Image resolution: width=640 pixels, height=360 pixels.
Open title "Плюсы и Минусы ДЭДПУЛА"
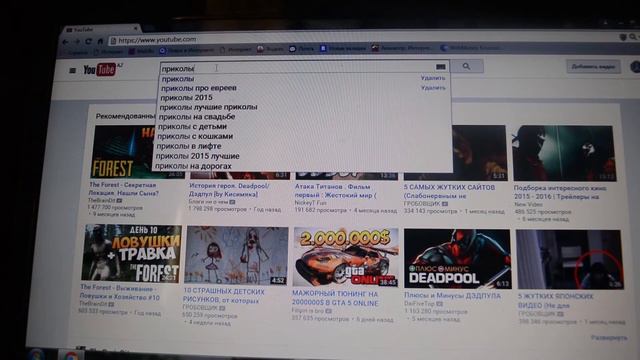[452, 295]
